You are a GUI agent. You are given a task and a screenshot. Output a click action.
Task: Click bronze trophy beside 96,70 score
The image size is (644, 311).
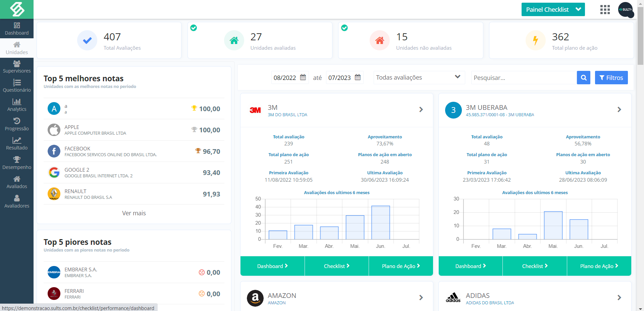(x=198, y=151)
